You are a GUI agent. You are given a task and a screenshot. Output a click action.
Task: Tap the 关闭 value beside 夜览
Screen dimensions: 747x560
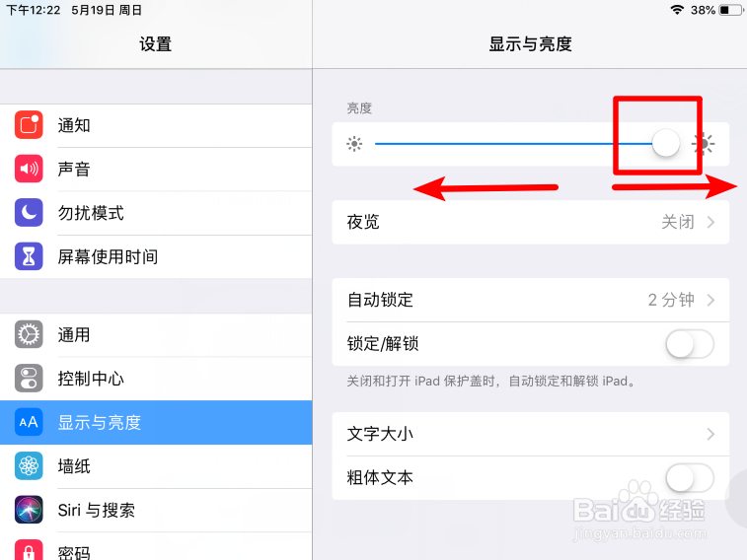[678, 222]
